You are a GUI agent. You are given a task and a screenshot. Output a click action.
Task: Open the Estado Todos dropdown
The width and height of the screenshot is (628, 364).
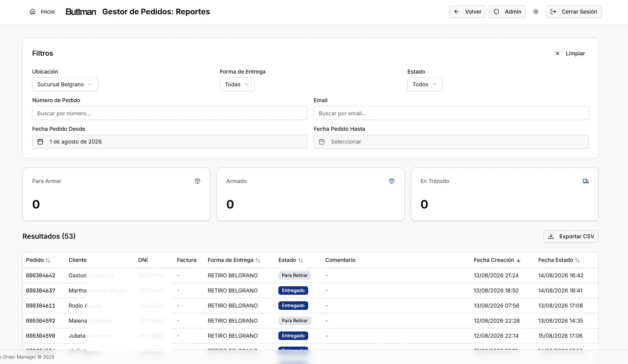click(x=425, y=84)
